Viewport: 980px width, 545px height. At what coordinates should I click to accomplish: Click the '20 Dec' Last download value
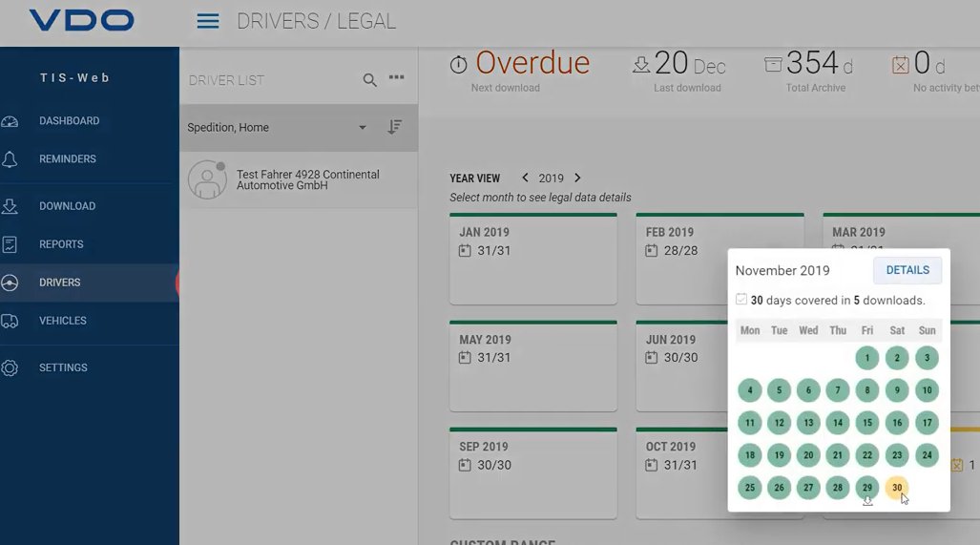(690, 63)
